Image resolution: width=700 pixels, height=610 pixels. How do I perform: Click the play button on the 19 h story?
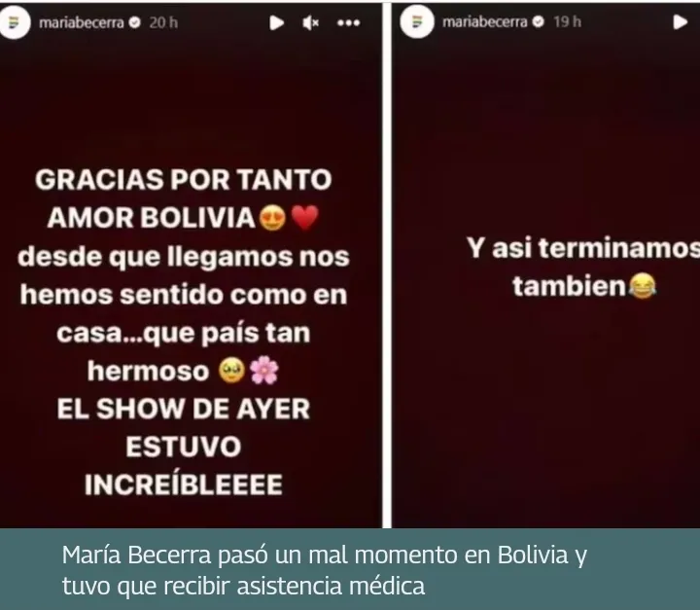pyautogui.click(x=680, y=22)
